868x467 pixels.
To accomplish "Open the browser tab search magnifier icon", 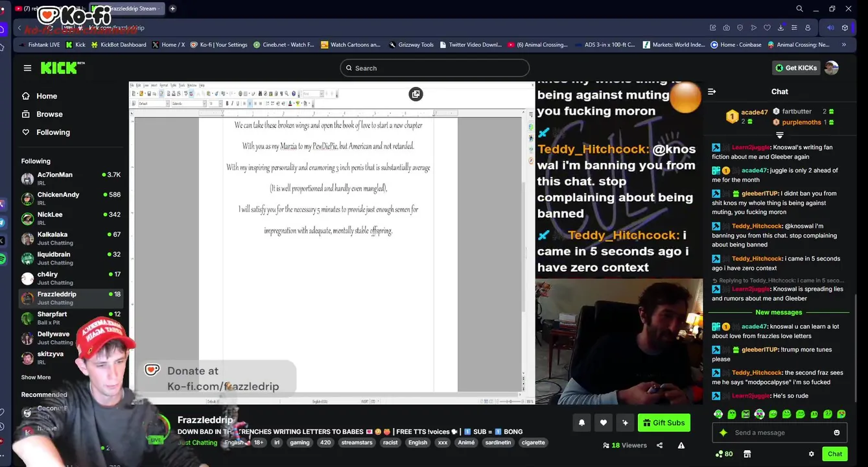I will [x=799, y=8].
